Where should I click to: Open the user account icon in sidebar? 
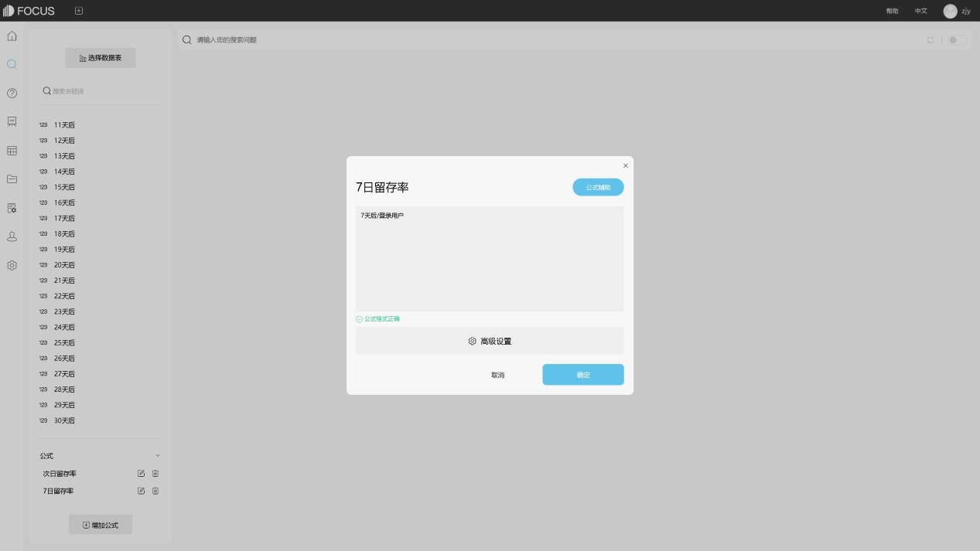point(12,236)
